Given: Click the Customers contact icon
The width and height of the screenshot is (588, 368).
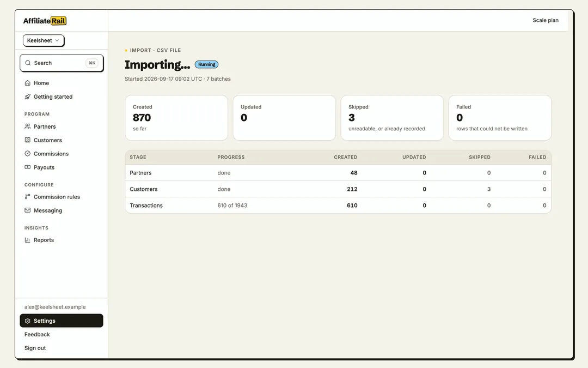Looking at the screenshot, I should [x=27, y=140].
